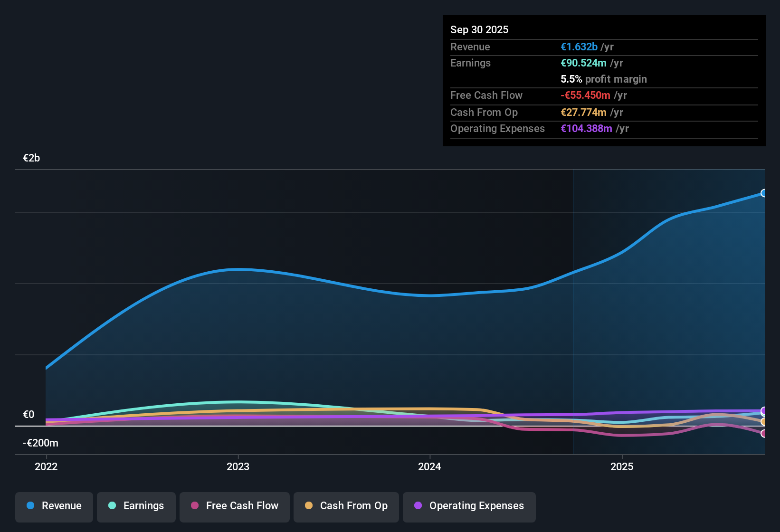
Task: Select the purple Operating Expenses legend dot
Action: (x=418, y=506)
